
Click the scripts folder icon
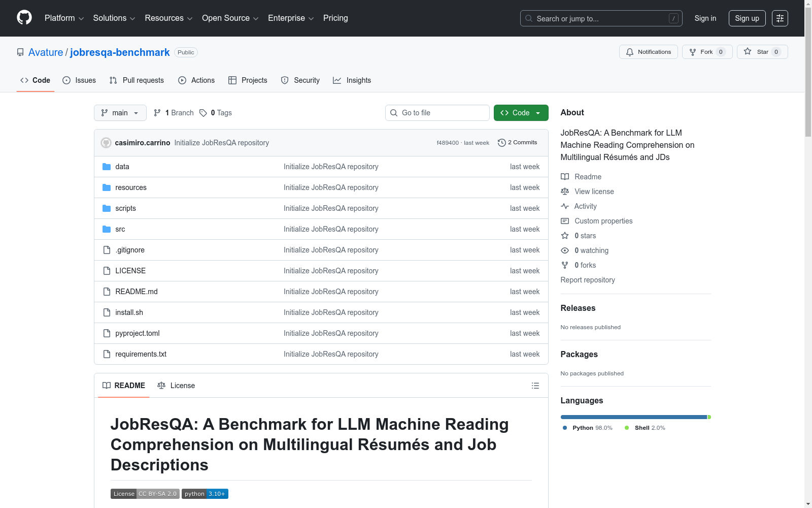(x=107, y=208)
